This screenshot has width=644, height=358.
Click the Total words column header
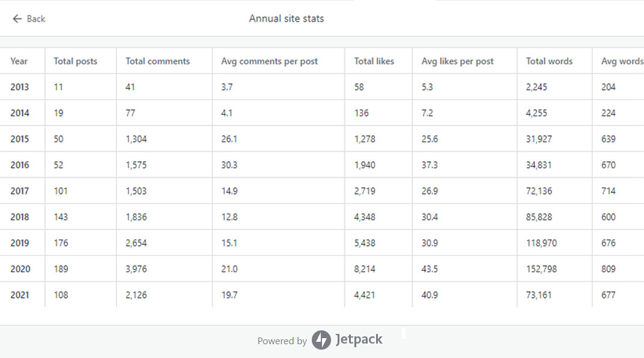tap(549, 61)
